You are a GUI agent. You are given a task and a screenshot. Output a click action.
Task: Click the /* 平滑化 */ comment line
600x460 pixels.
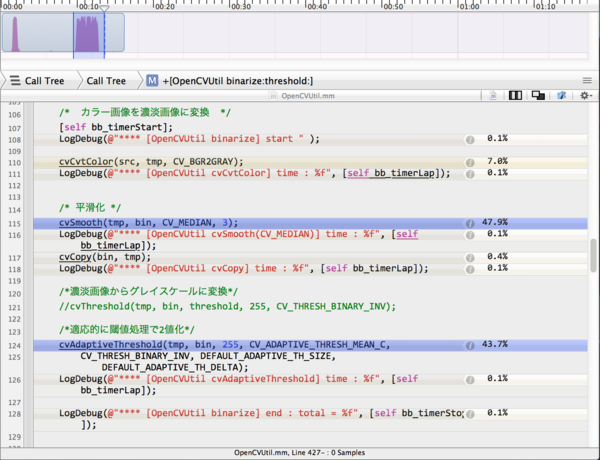click(90, 208)
